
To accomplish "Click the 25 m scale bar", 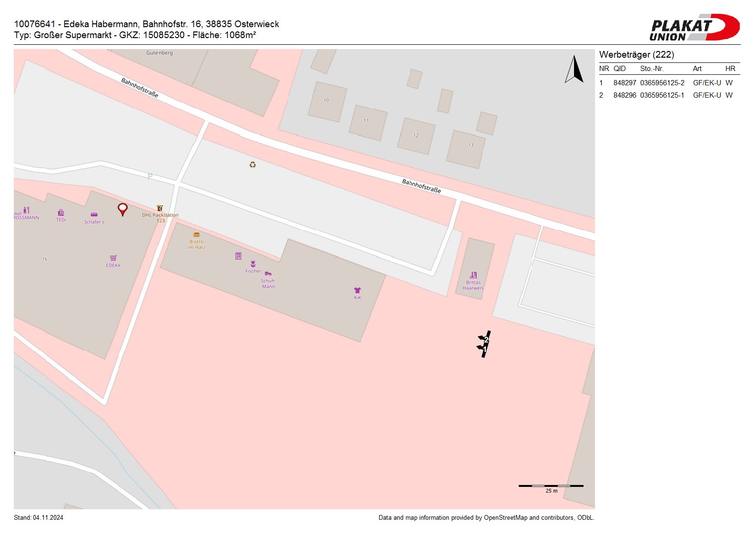I will pos(551,486).
